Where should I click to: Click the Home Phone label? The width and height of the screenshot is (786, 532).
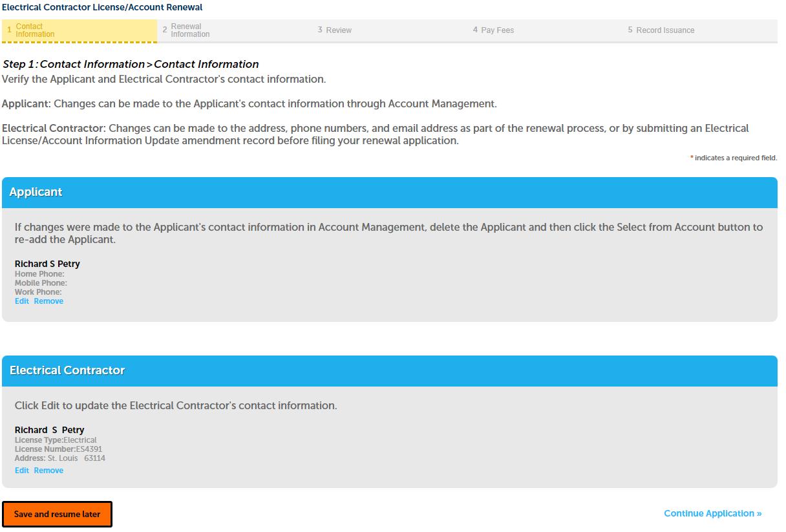tap(39, 274)
